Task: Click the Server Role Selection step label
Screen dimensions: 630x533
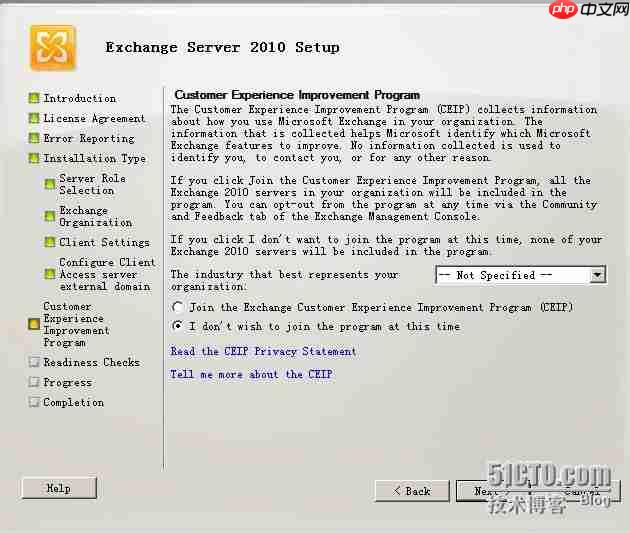Action: pyautogui.click(x=92, y=184)
